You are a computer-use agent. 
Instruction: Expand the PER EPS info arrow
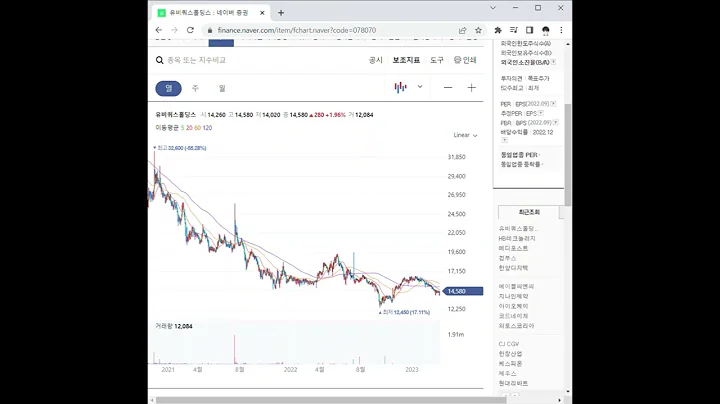click(x=553, y=104)
